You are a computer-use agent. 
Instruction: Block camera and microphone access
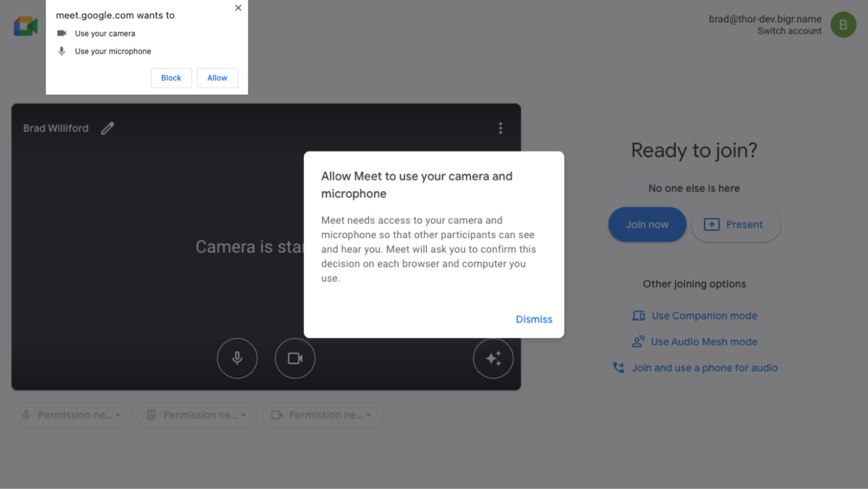pos(171,78)
